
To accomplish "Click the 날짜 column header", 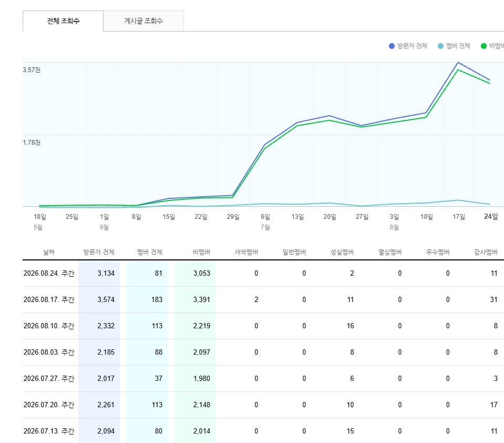I will click(49, 252).
